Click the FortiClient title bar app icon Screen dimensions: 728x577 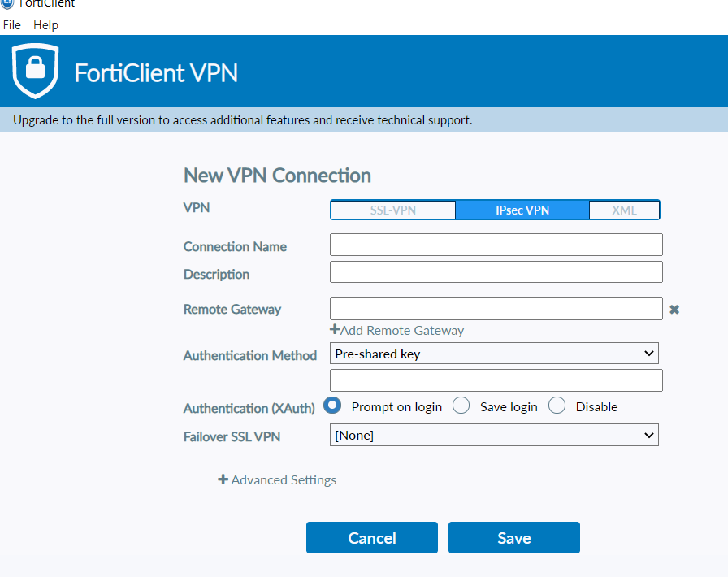pyautogui.click(x=7, y=4)
